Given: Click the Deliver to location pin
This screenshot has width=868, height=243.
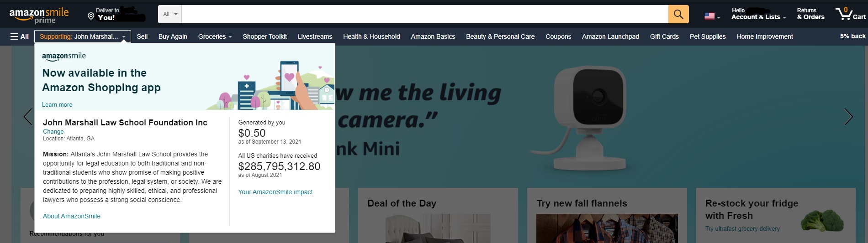Looking at the screenshot, I should tap(91, 16).
